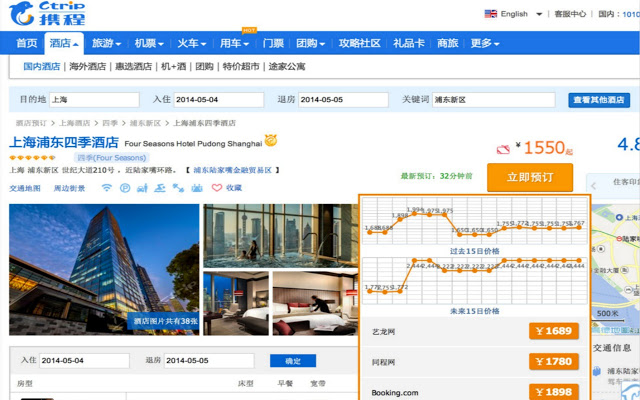Click the diamond star rating icons

[32, 158]
